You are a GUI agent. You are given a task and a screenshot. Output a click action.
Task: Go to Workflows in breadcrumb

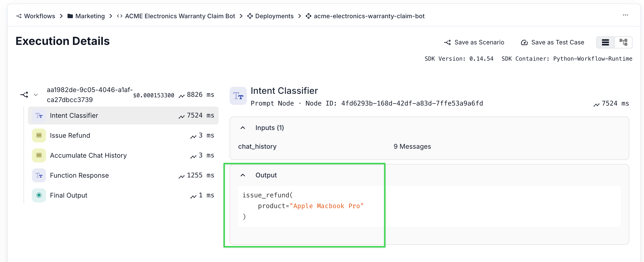click(x=39, y=16)
